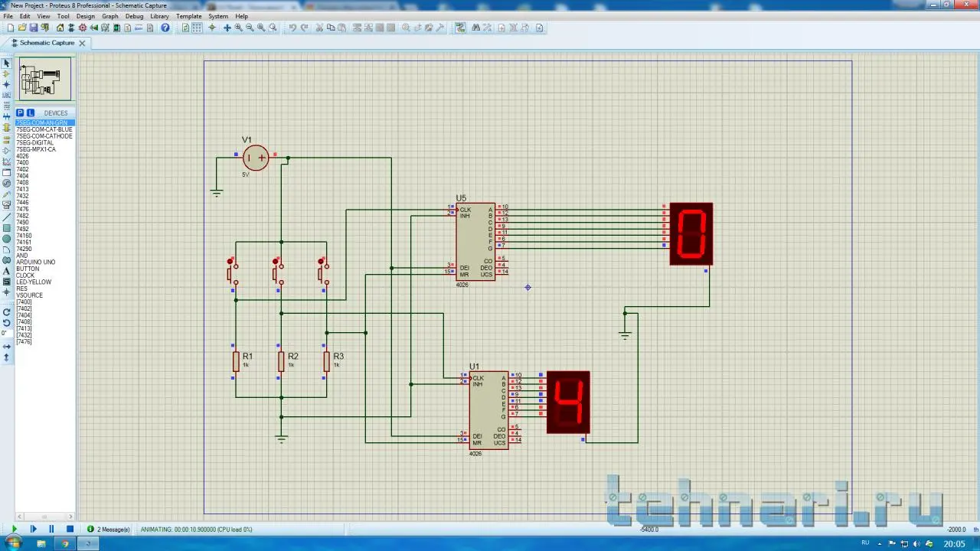
Task: Open Help with the blue question mark icon
Action: 165,28
